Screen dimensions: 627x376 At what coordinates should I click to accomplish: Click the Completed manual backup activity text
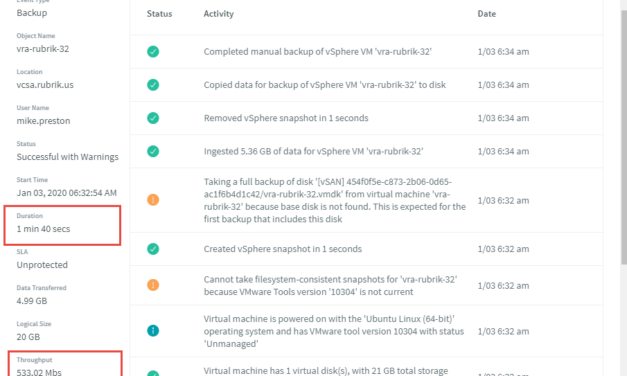click(317, 52)
